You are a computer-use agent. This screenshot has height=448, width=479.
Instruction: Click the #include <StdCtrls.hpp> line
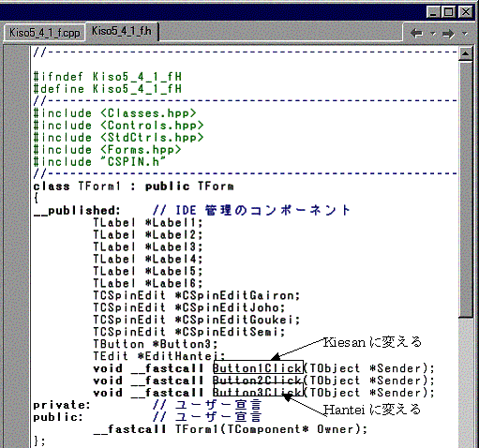pyautogui.click(x=119, y=138)
